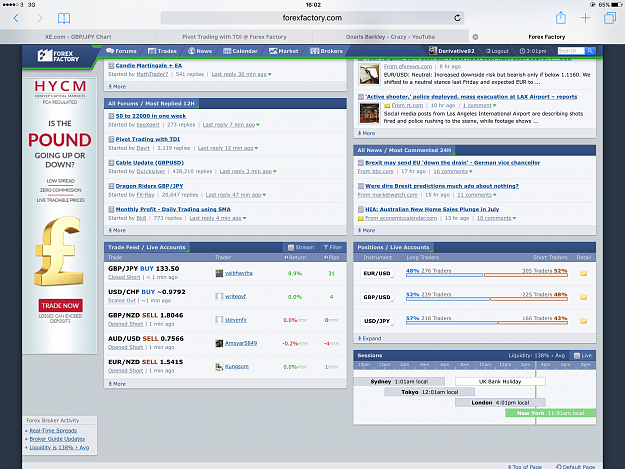This screenshot has width=625, height=469.
Task: Open the Safari share sheet
Action: (561, 18)
